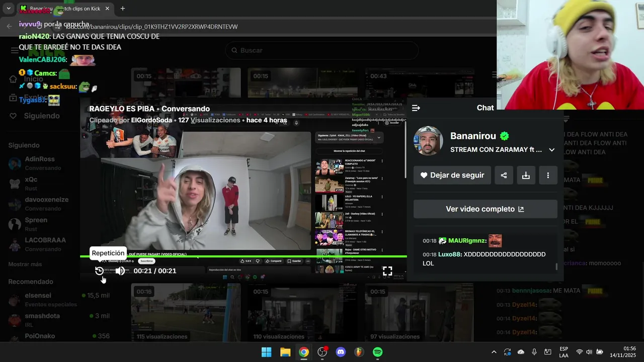This screenshot has height=362, width=644.
Task: Open the taskbar speaker volume icon
Action: [589, 352]
